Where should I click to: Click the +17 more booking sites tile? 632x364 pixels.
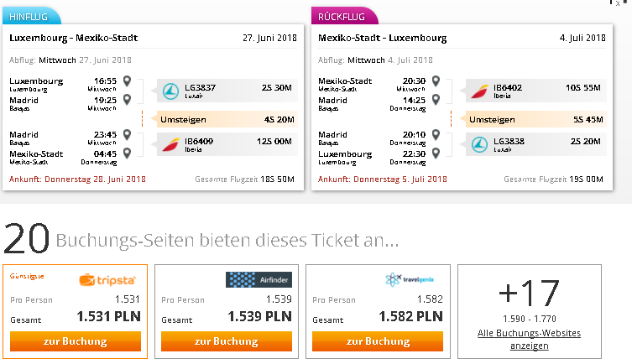pos(530,311)
